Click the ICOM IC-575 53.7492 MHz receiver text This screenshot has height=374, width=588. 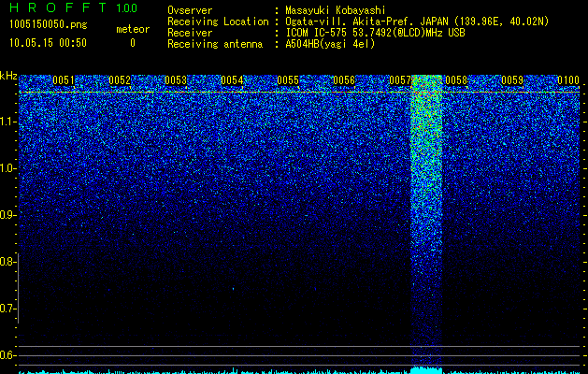[x=375, y=33]
